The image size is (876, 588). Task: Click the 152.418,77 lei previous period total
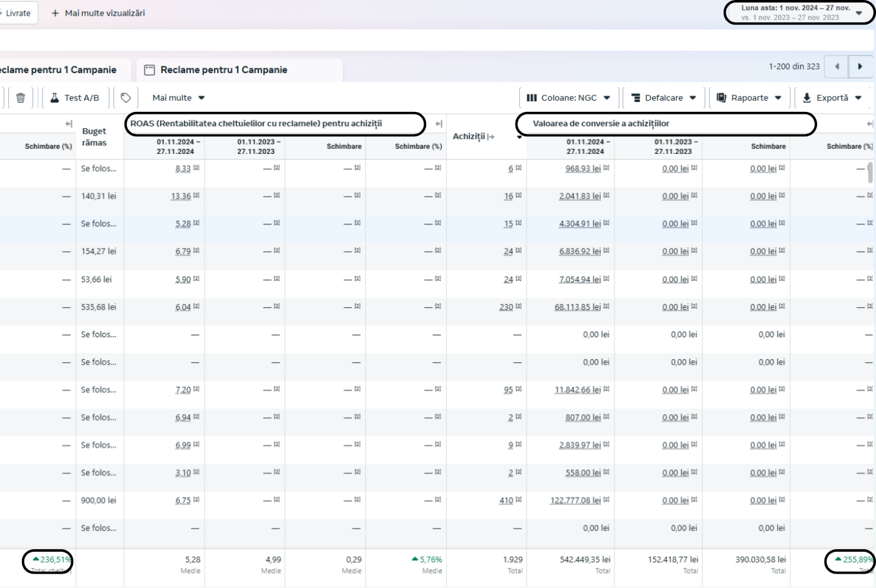(x=673, y=560)
